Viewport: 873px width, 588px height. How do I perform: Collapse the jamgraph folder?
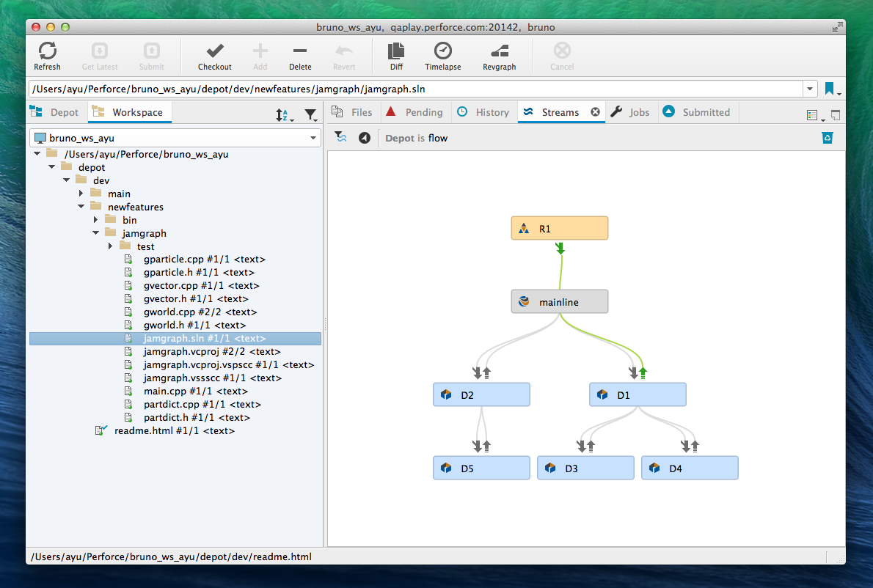click(x=96, y=233)
